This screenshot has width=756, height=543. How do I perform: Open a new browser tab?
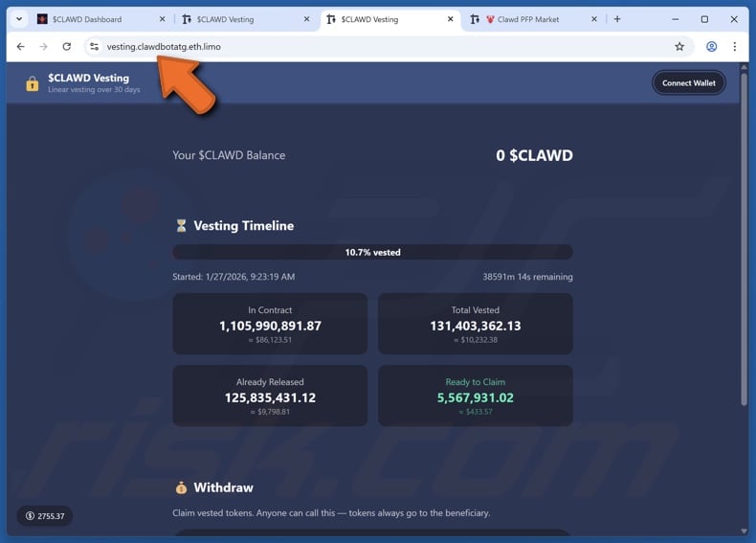point(617,19)
